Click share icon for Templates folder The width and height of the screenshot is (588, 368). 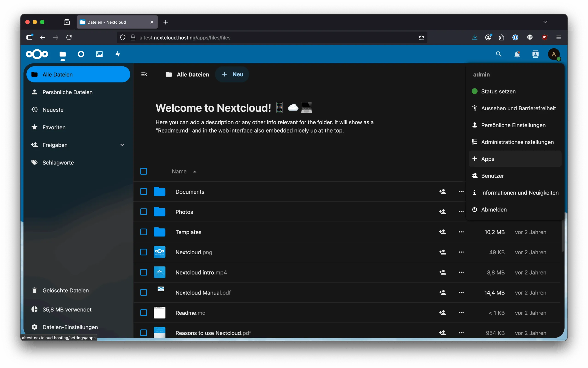point(442,232)
